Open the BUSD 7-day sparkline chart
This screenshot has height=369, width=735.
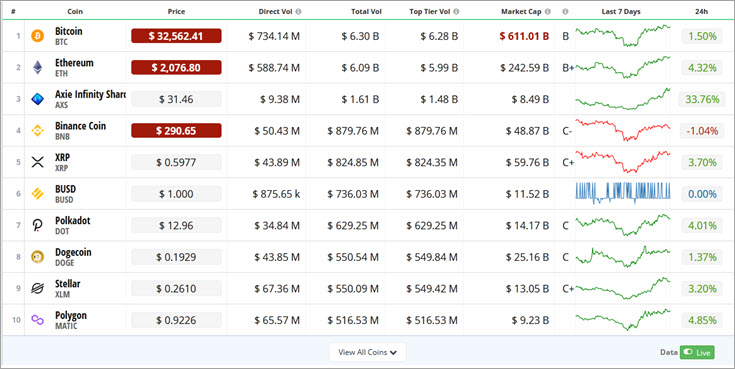coord(622,193)
